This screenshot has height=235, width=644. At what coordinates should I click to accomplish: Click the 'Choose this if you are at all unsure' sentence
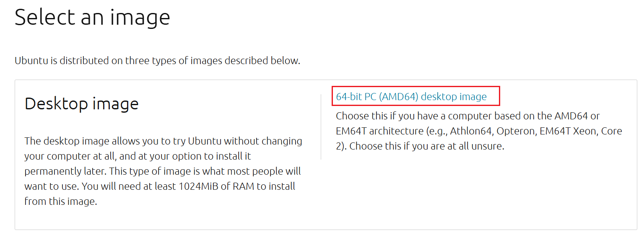[x=426, y=146]
